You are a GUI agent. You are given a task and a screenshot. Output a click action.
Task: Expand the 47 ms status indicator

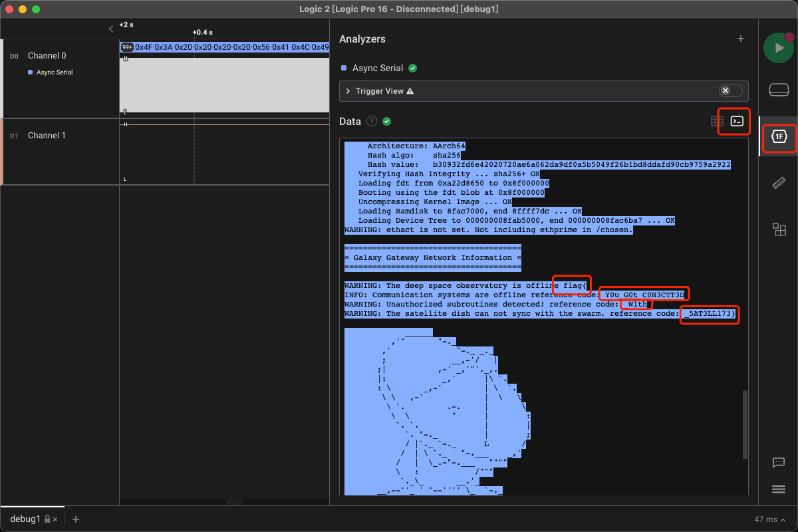[x=770, y=519]
